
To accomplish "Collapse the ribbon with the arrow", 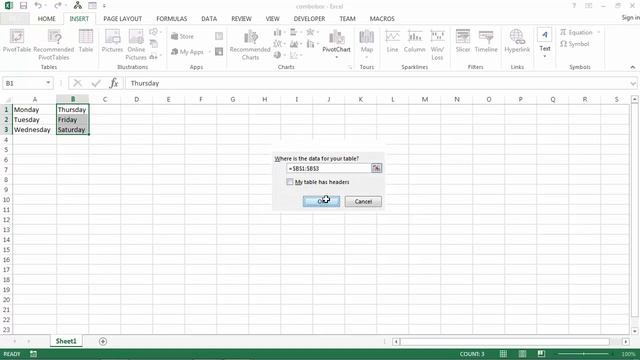I will pyautogui.click(x=633, y=67).
